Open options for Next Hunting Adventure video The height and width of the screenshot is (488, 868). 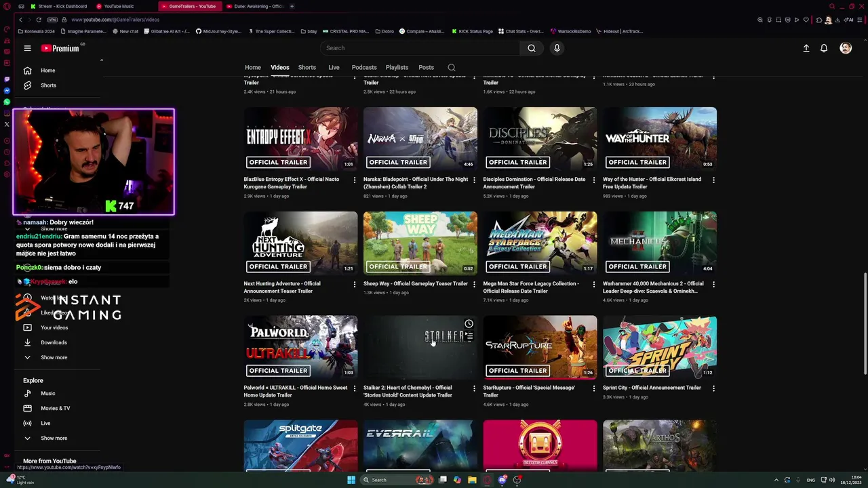[355, 284]
